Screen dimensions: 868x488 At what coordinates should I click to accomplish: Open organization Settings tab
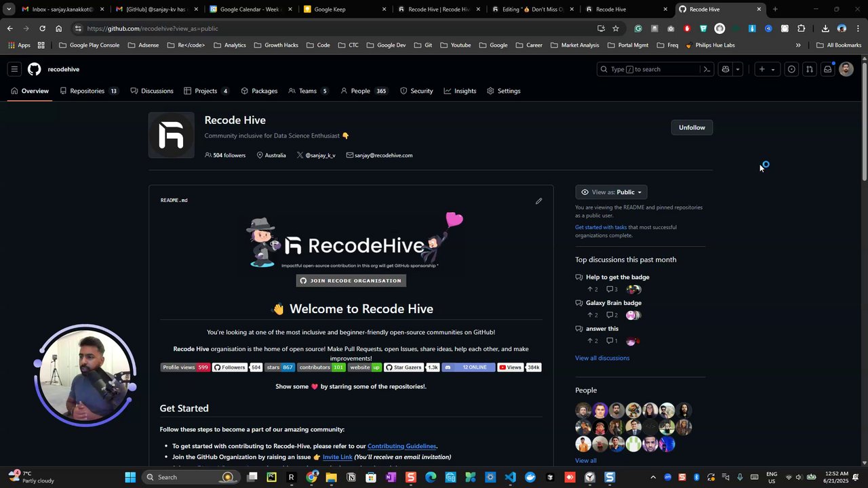[503, 91]
